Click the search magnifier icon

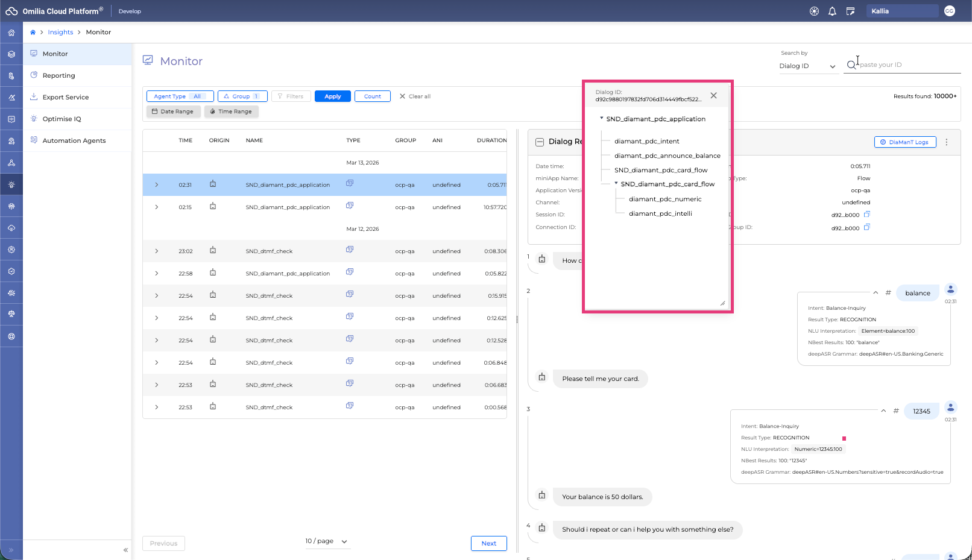851,65
